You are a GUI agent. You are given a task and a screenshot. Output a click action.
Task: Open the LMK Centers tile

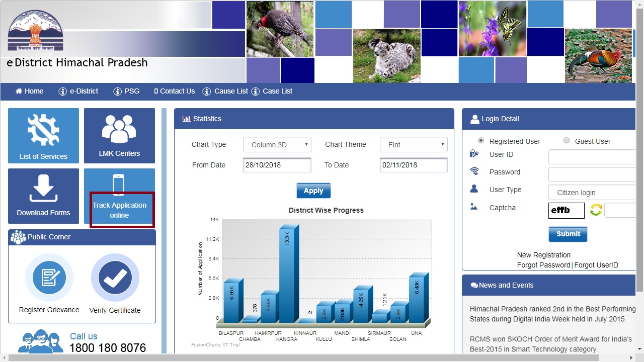pyautogui.click(x=119, y=136)
